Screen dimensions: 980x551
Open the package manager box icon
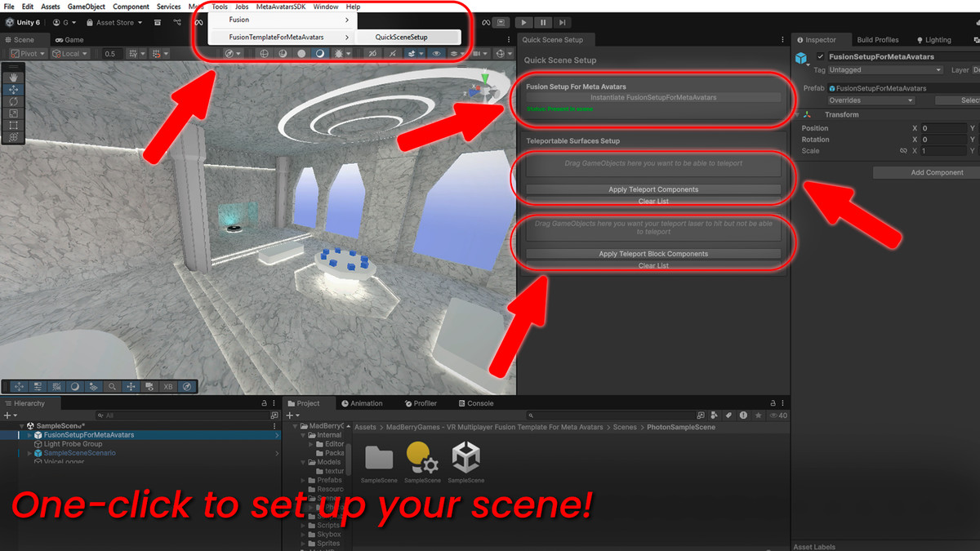157,23
